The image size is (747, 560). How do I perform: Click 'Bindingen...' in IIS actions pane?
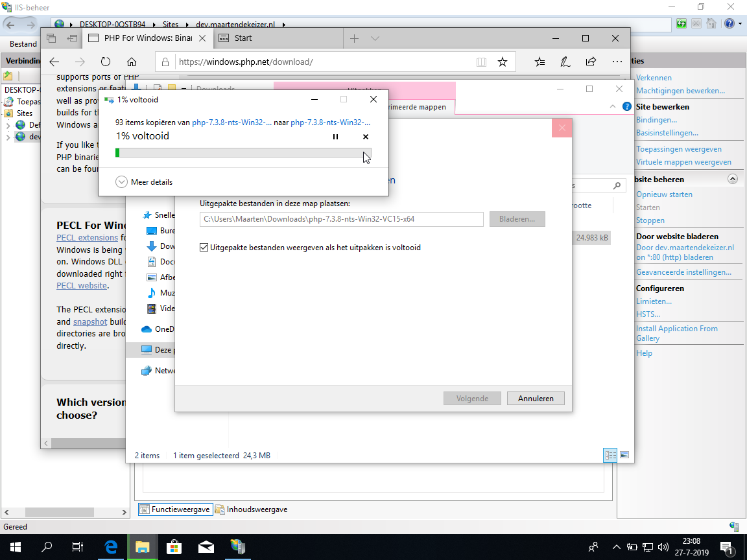656,120
